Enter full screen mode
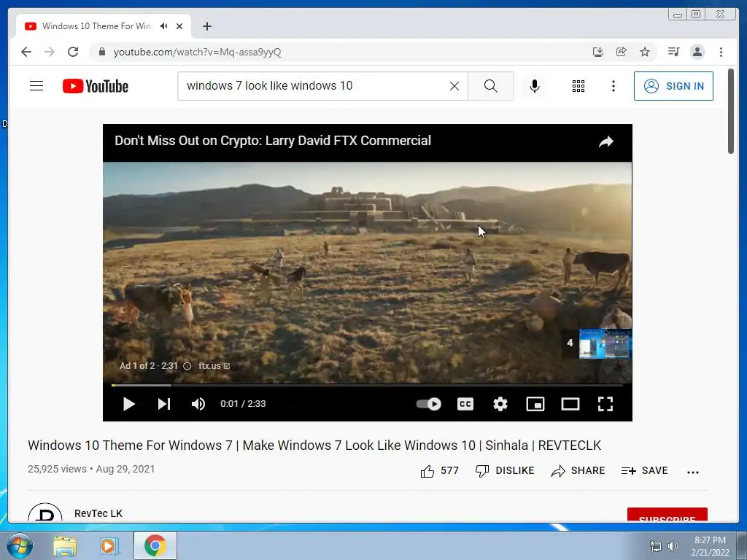The height and width of the screenshot is (560, 747). (605, 404)
